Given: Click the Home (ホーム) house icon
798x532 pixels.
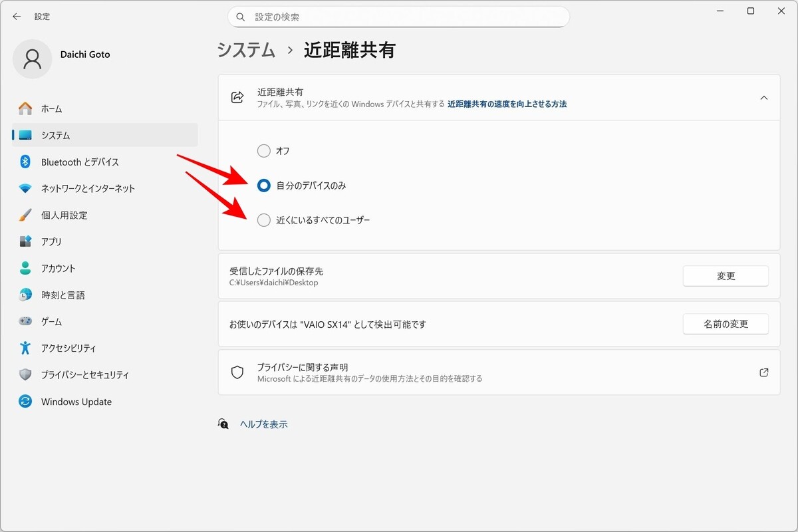Looking at the screenshot, I should [x=25, y=108].
